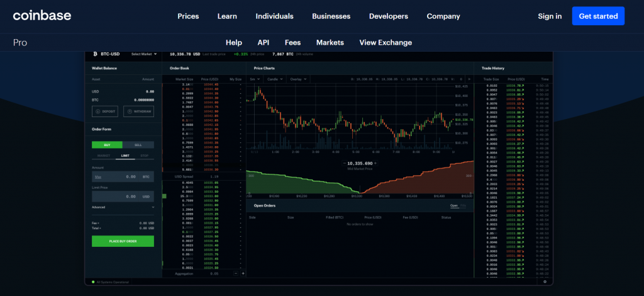Show the Open orders tab
Image resolution: width=644 pixels, height=296 pixels.
(x=454, y=205)
